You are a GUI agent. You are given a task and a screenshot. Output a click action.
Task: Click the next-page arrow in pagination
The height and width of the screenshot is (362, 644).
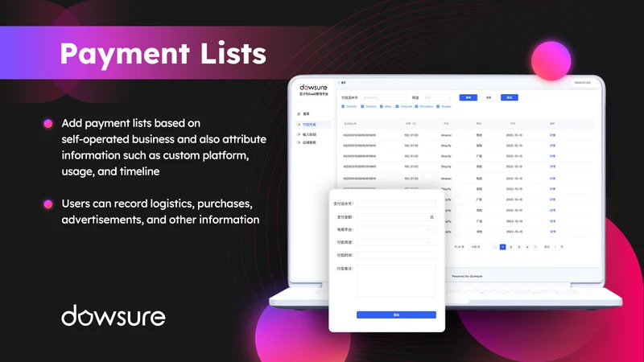(535, 247)
